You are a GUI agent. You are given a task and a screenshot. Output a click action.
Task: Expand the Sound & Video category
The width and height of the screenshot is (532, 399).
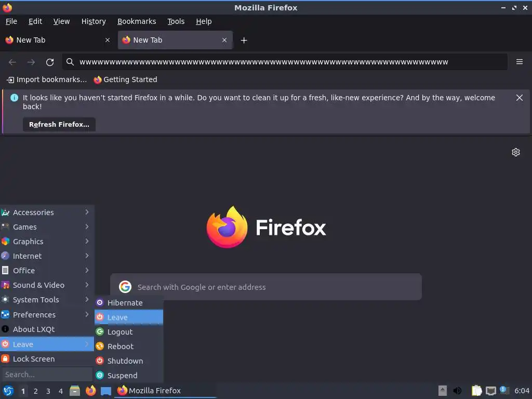click(47, 285)
